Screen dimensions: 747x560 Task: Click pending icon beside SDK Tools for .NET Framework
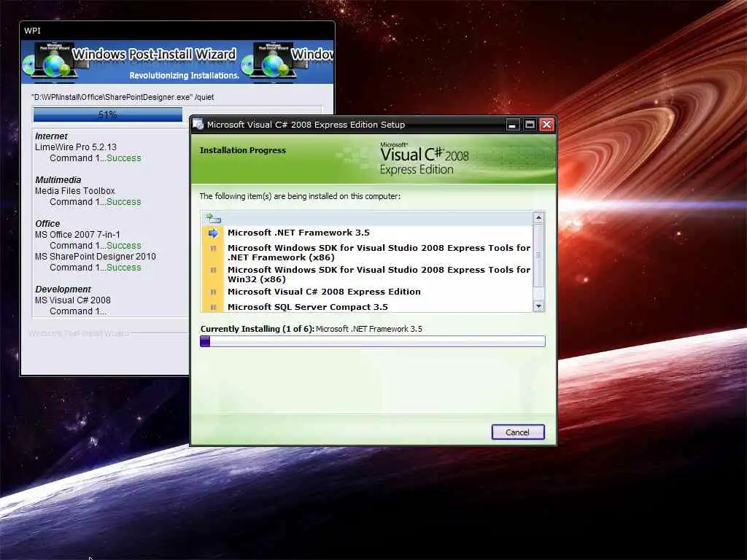[x=213, y=248]
